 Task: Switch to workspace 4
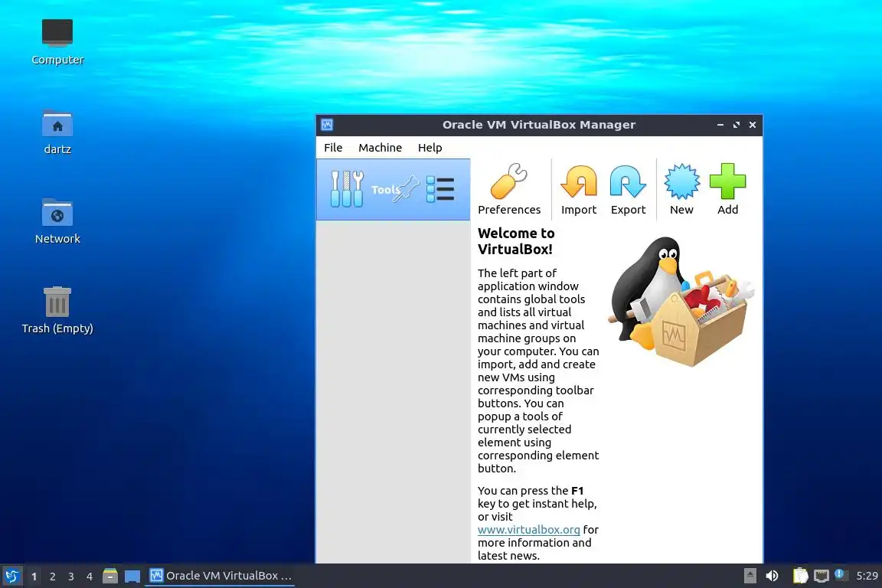pyautogui.click(x=90, y=577)
